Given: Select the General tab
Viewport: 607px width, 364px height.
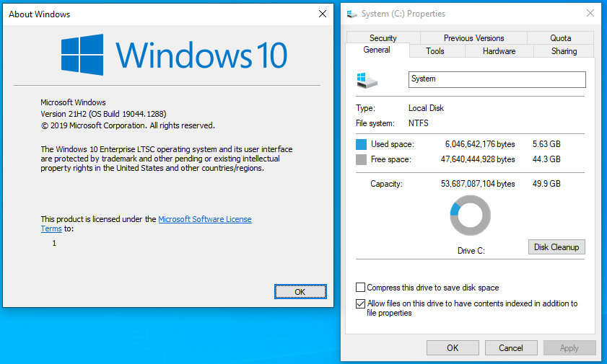Looking at the screenshot, I should 377,50.
